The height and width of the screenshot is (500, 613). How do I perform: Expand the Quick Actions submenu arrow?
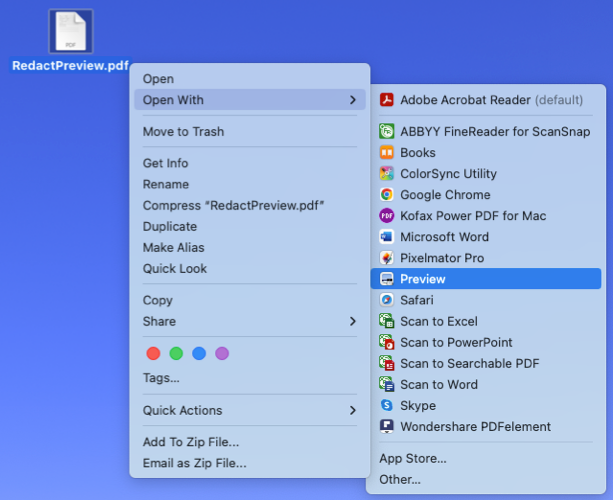(x=352, y=410)
